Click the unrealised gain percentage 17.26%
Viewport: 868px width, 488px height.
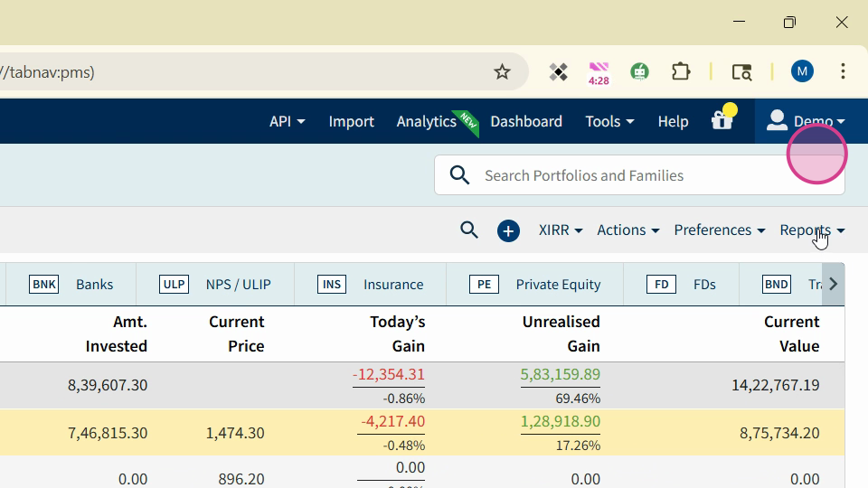578,446
